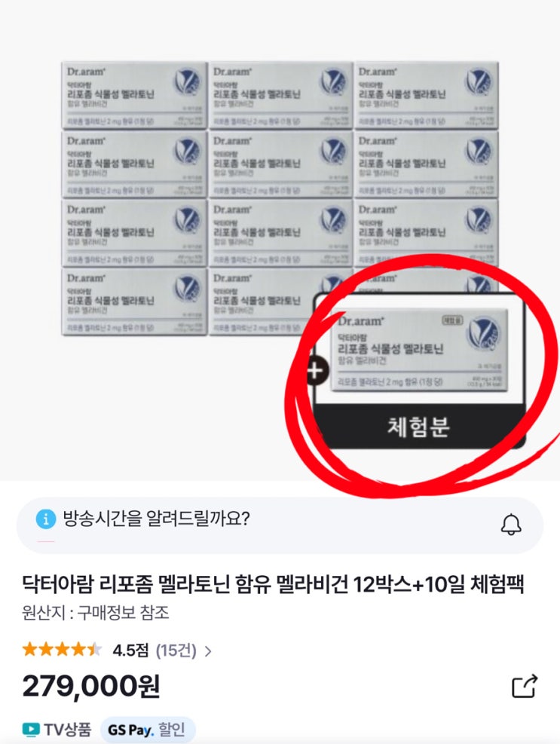Select the GS Pay 할인 badge
Image resolution: width=560 pixels, height=744 pixels.
[148, 730]
